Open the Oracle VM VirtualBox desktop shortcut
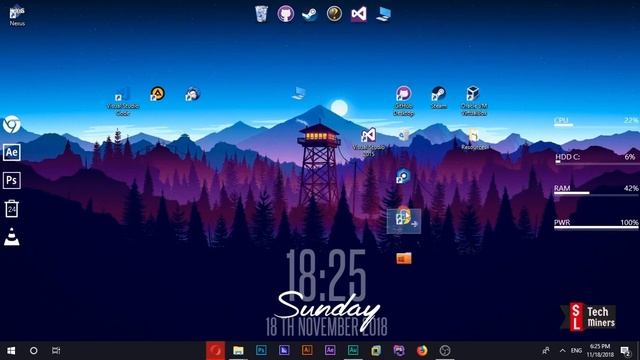640x360 pixels. [473, 101]
